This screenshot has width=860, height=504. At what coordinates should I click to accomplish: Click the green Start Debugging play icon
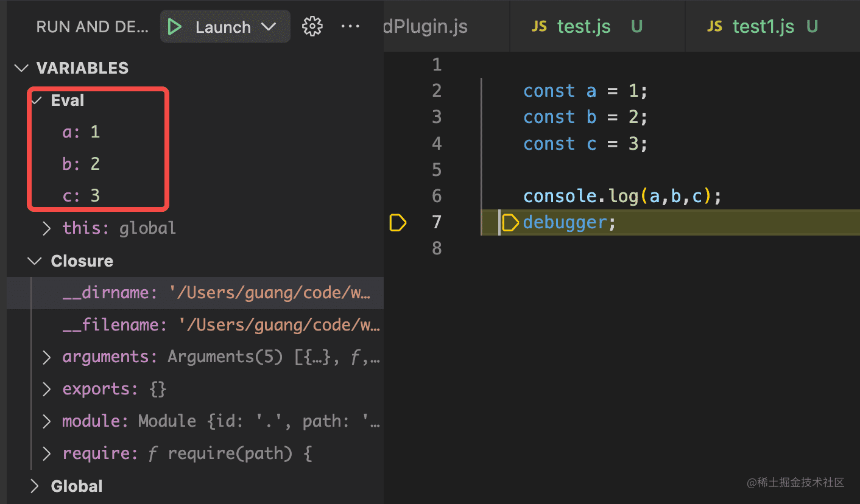click(175, 27)
